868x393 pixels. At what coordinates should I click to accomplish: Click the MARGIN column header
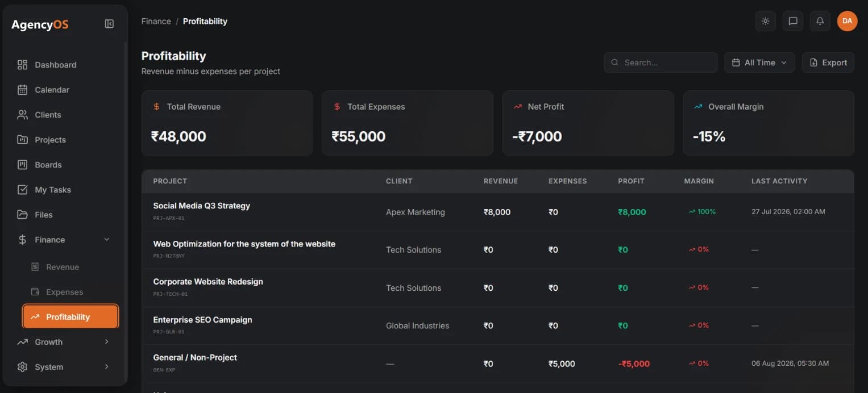699,181
